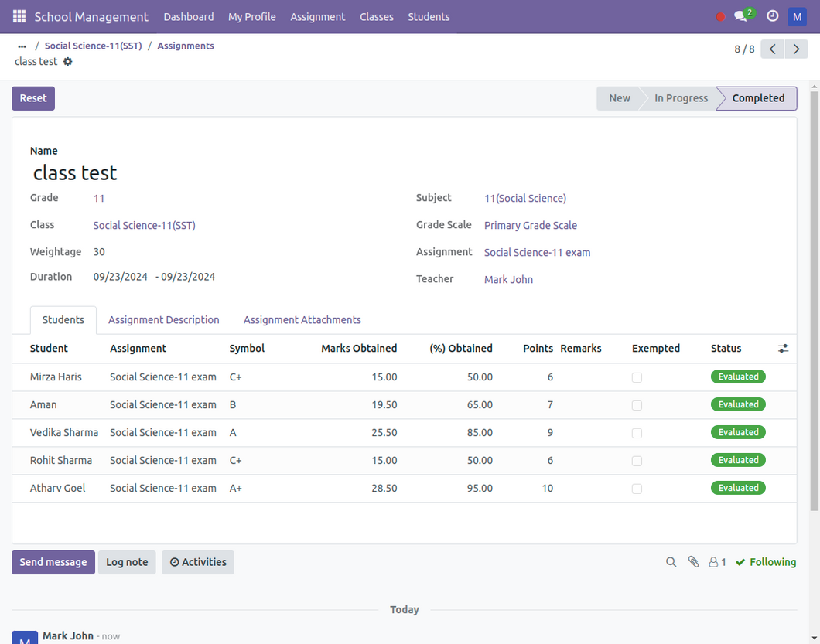
Task: Go to the next record arrow
Action: (x=796, y=49)
